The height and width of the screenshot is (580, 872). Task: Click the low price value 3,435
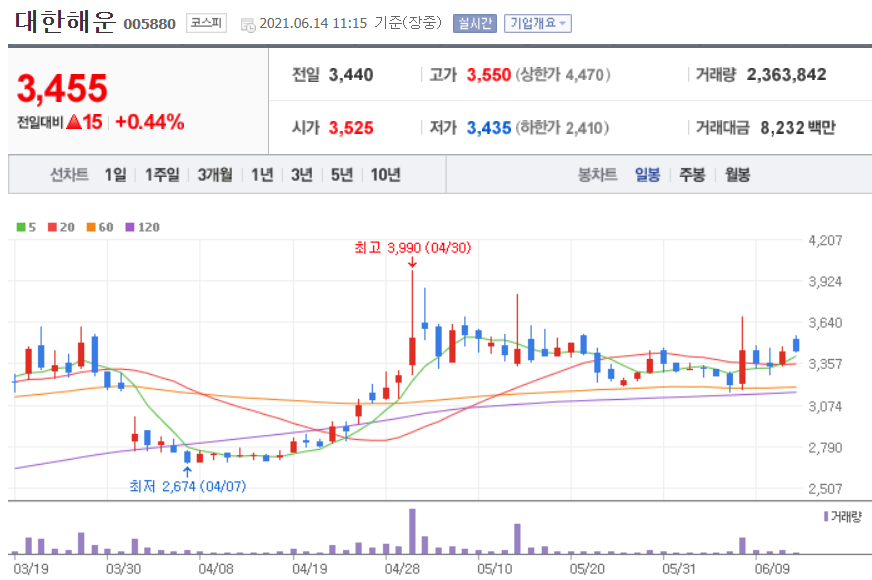[x=488, y=128]
